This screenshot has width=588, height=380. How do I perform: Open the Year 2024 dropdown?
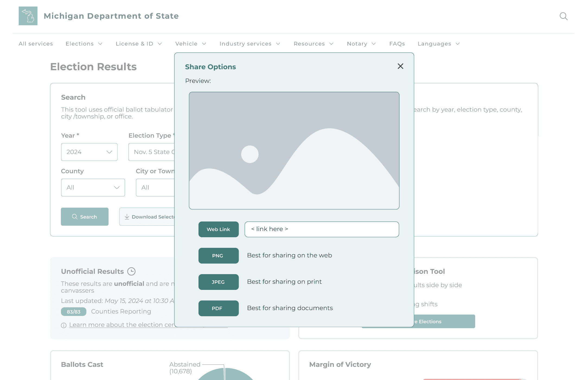[89, 152]
